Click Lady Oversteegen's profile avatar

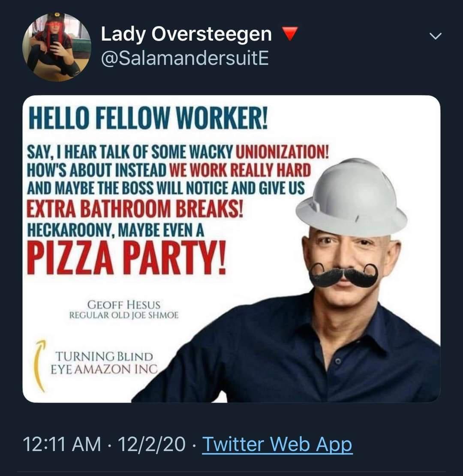(x=57, y=46)
